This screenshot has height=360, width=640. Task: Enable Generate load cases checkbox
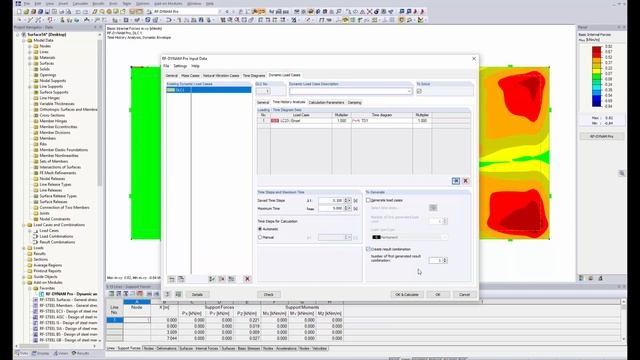point(369,200)
